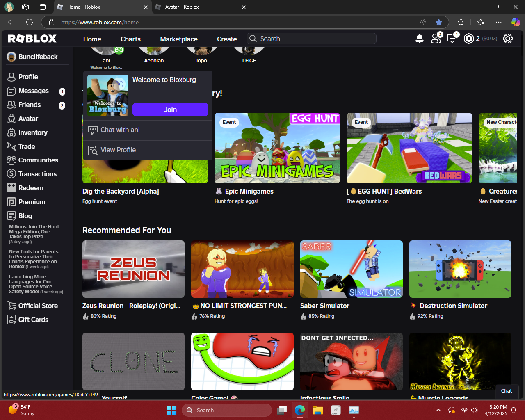The height and width of the screenshot is (420, 525).
Task: Open the Windows Start menu
Action: tap(171, 410)
